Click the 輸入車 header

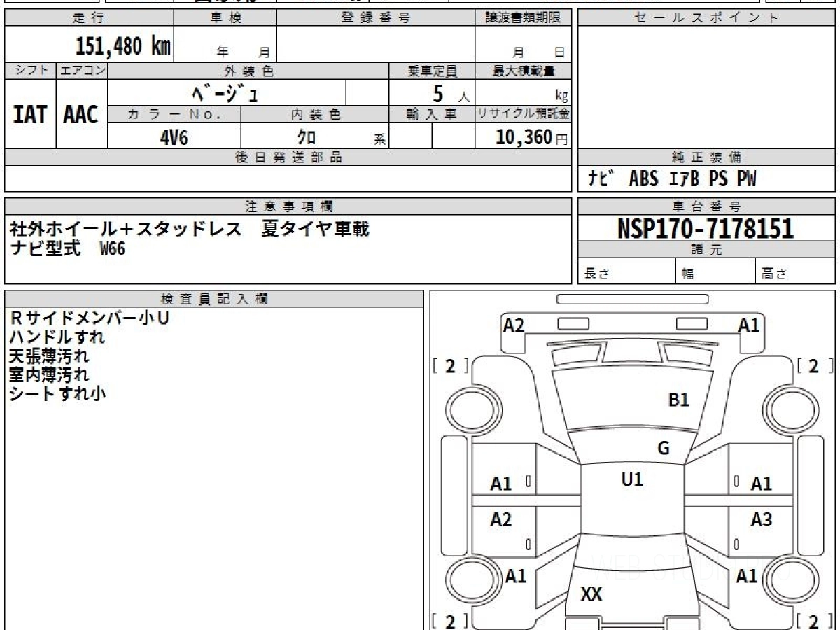pos(432,114)
